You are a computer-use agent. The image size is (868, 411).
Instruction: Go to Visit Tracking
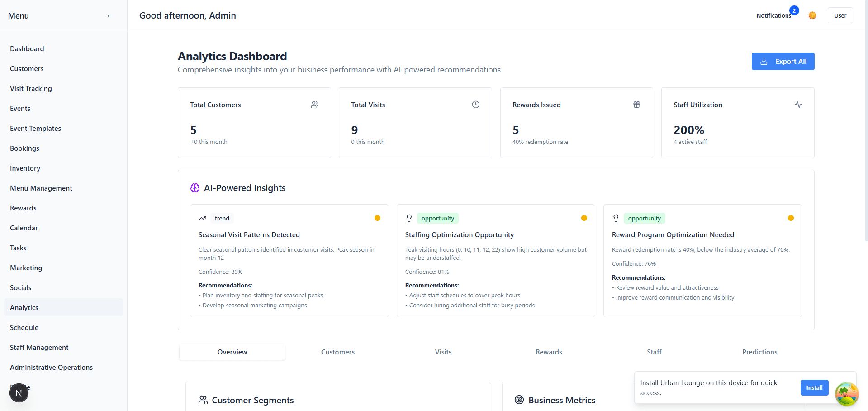click(63, 89)
